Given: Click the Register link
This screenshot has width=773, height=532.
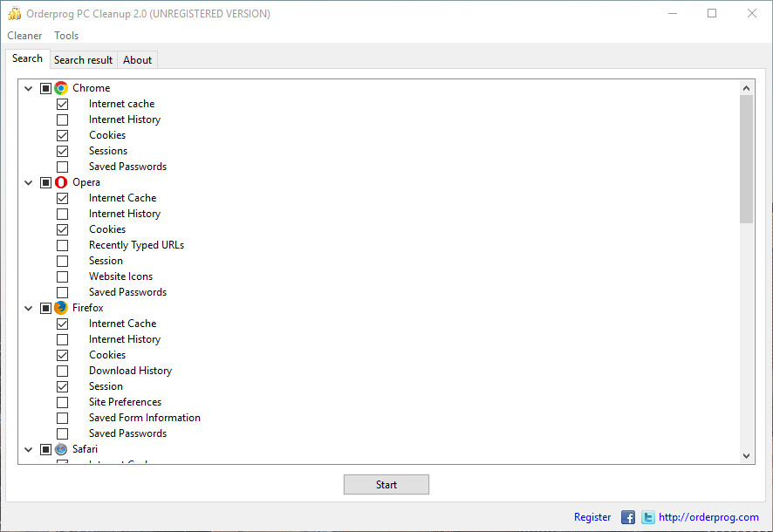Looking at the screenshot, I should coord(592,517).
